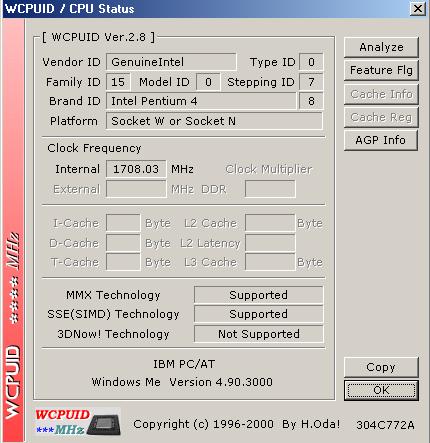Click the 3DNow! Not Supported box
430x443 pixels.
pyautogui.click(x=259, y=334)
